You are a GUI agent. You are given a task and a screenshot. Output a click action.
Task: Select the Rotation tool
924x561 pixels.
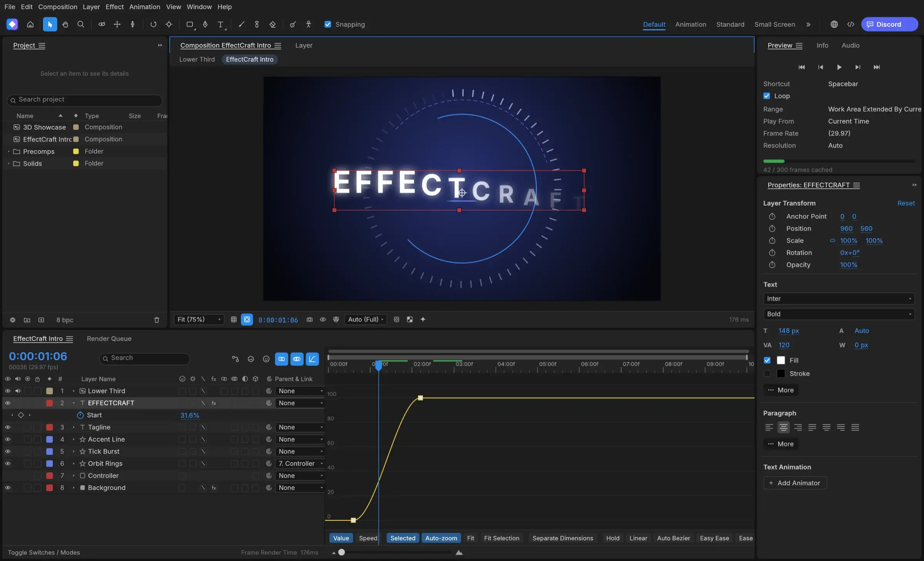(x=153, y=24)
